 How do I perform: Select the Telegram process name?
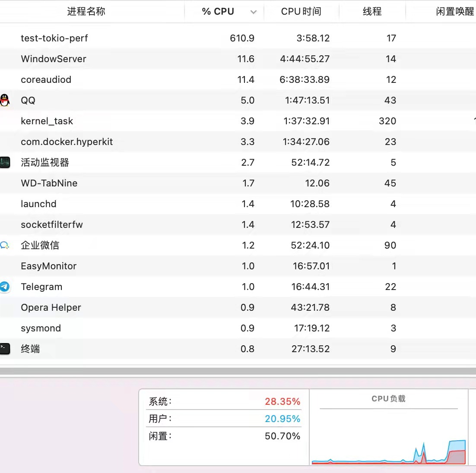pos(41,287)
